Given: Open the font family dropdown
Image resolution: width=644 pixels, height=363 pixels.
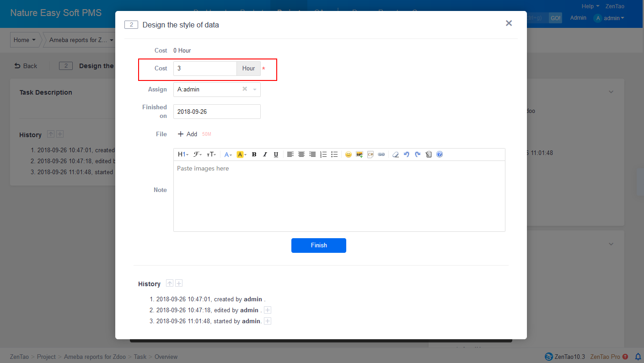Looking at the screenshot, I should pos(198,155).
